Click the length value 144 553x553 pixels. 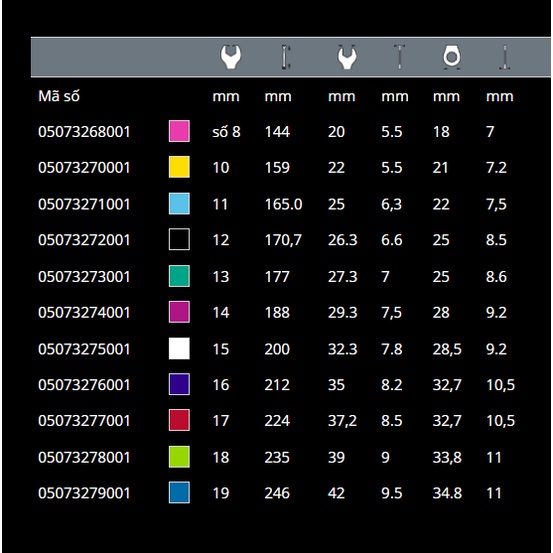277,132
